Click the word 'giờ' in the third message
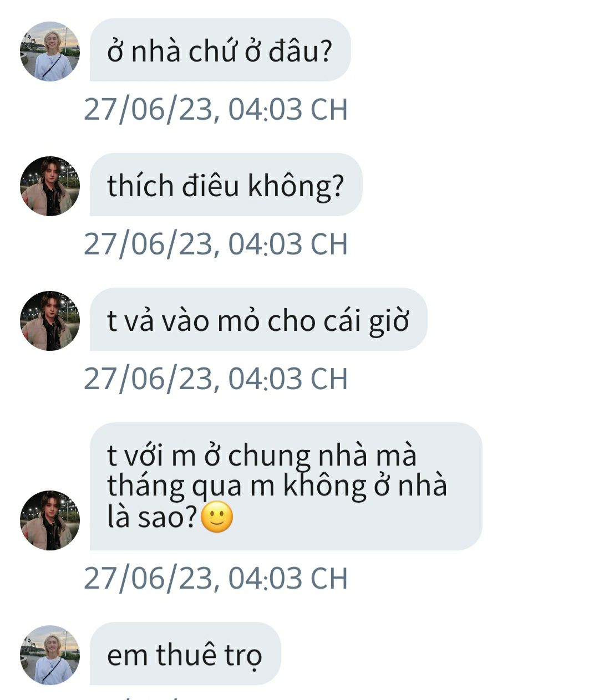The width and height of the screenshot is (599, 700). [390, 321]
